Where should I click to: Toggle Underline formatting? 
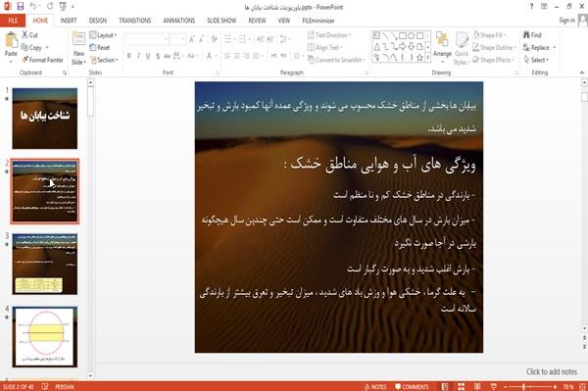click(x=148, y=56)
